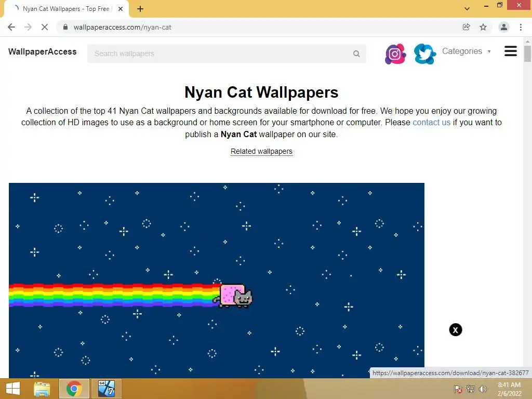Screen dimensions: 532x399
Task: Bookmark this page with the star
Action: coord(483,27)
